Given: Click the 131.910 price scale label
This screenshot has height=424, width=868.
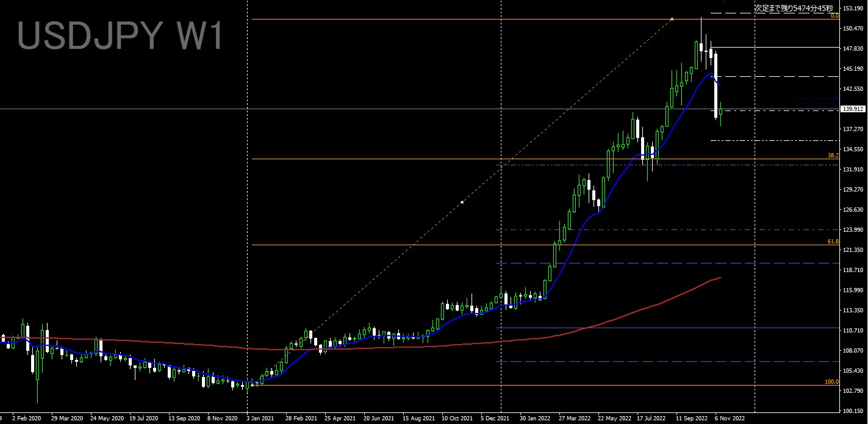Looking at the screenshot, I should [x=854, y=170].
